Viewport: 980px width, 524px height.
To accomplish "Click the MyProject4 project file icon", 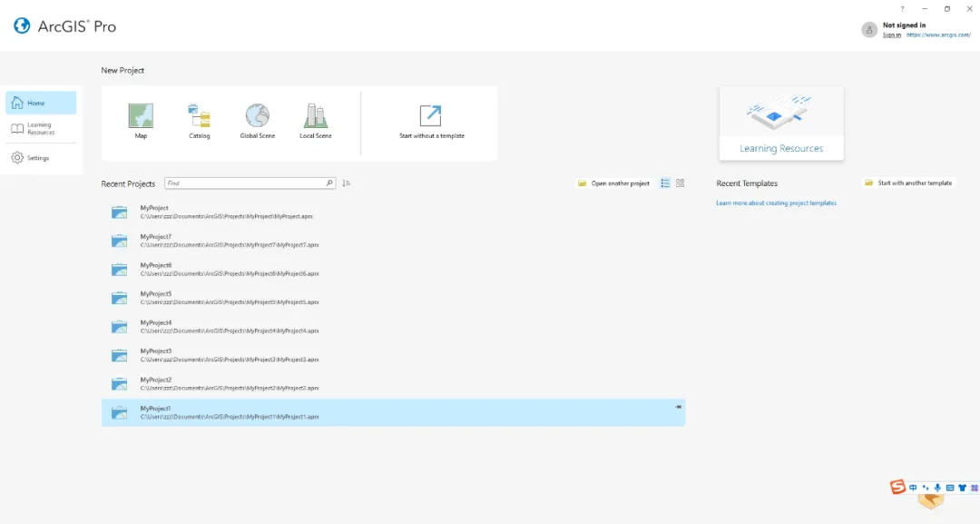I will click(x=120, y=326).
